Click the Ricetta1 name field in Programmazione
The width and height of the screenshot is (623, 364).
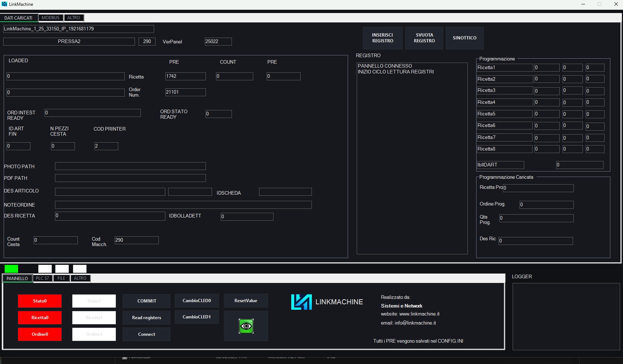pos(505,68)
